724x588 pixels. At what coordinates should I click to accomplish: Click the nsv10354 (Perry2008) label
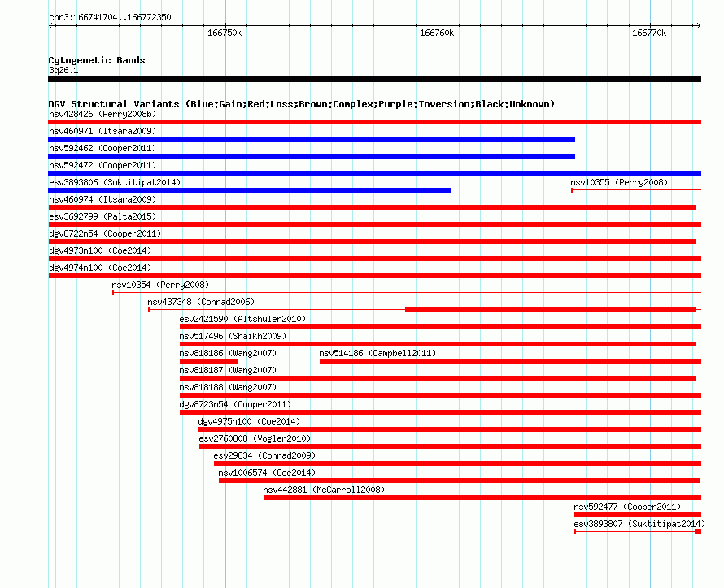pos(160,285)
